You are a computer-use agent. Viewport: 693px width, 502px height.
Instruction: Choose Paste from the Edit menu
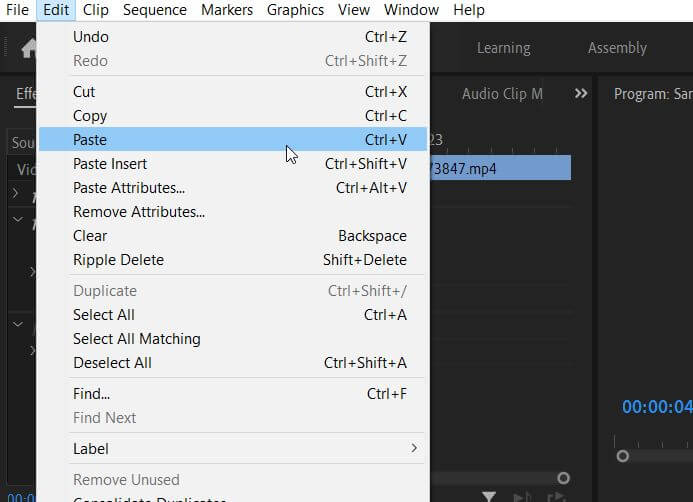pyautogui.click(x=90, y=140)
